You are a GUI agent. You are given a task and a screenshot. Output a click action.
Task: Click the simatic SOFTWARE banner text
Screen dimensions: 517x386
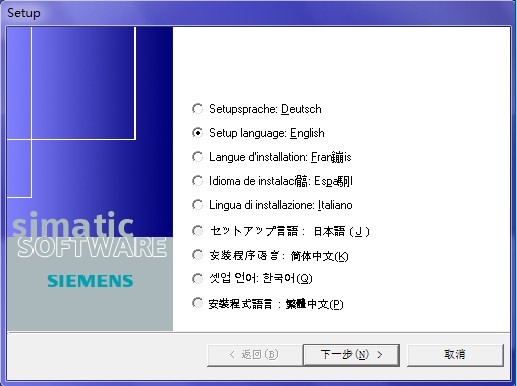point(90,235)
